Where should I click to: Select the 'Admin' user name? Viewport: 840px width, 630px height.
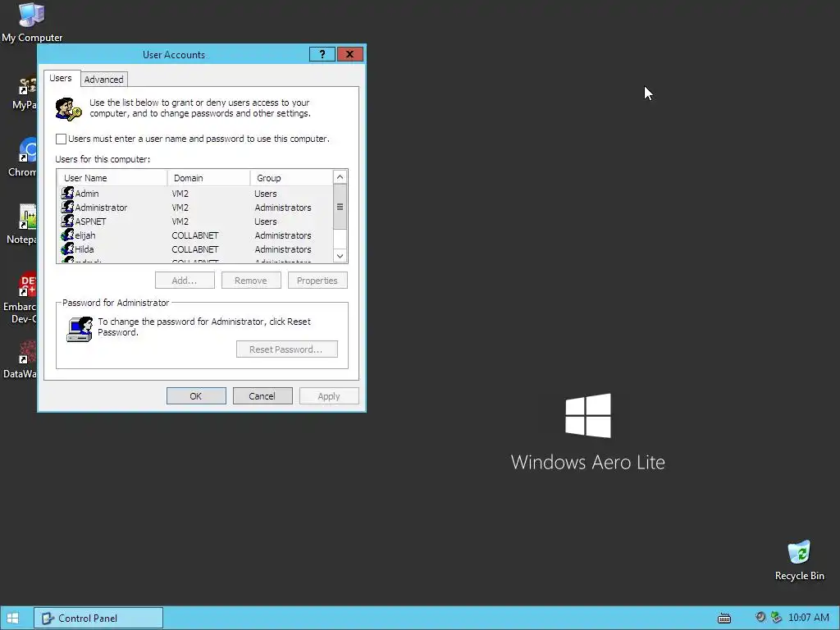[87, 194]
